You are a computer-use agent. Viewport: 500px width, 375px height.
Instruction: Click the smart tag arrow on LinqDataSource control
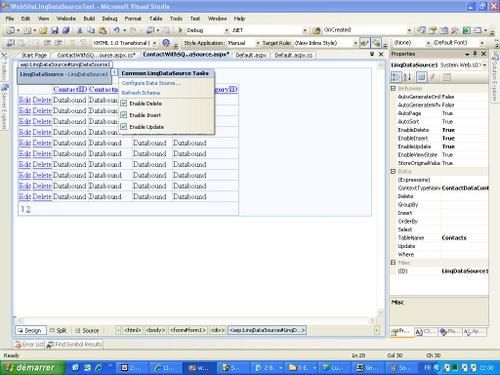click(114, 72)
